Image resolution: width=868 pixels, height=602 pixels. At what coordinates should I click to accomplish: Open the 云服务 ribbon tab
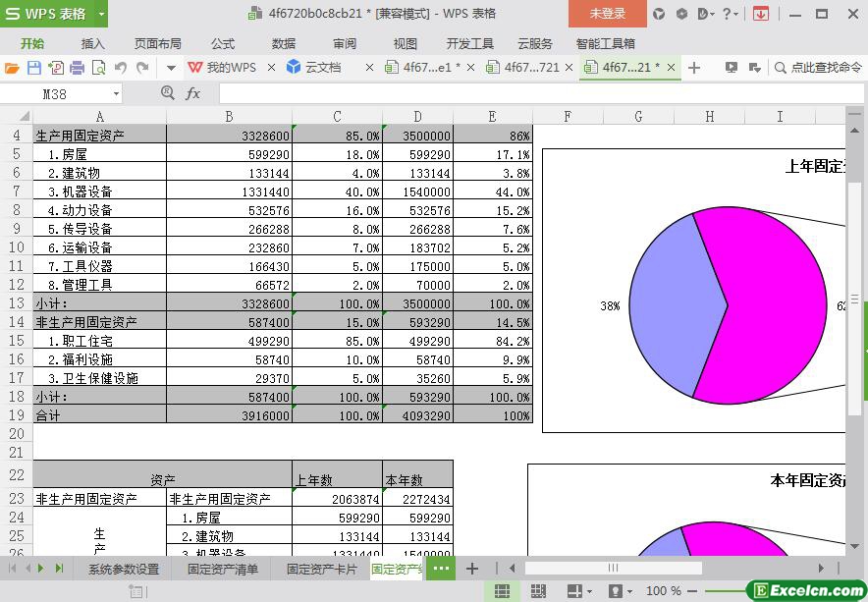[x=535, y=43]
